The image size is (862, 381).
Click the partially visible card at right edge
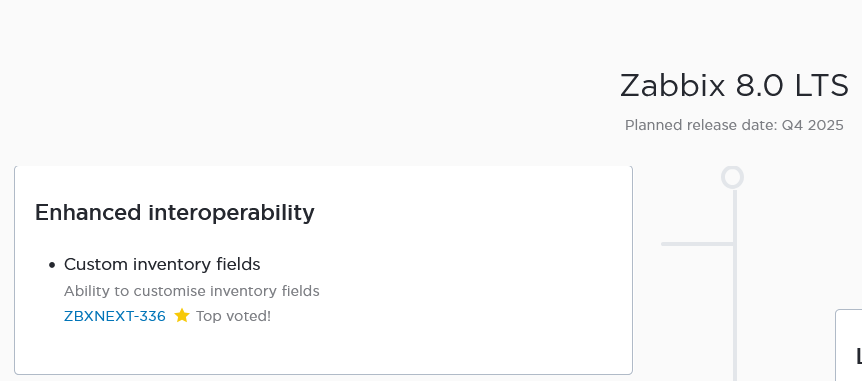[x=848, y=345]
